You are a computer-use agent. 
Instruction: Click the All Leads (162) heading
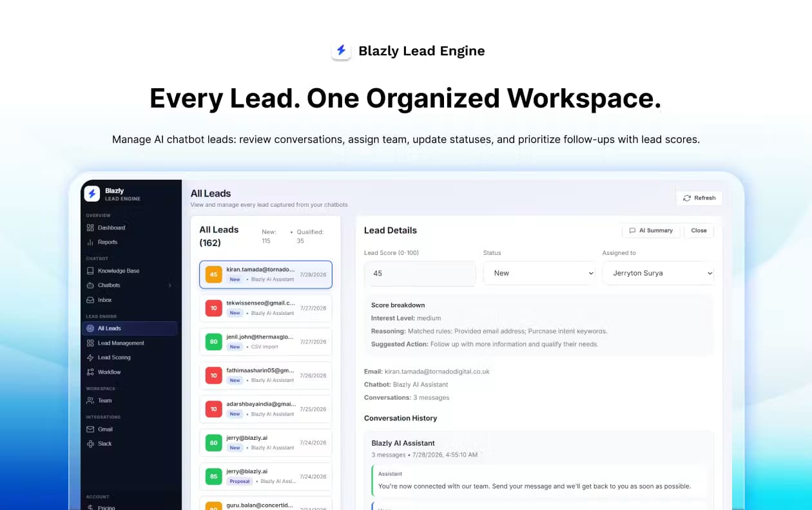tap(219, 236)
